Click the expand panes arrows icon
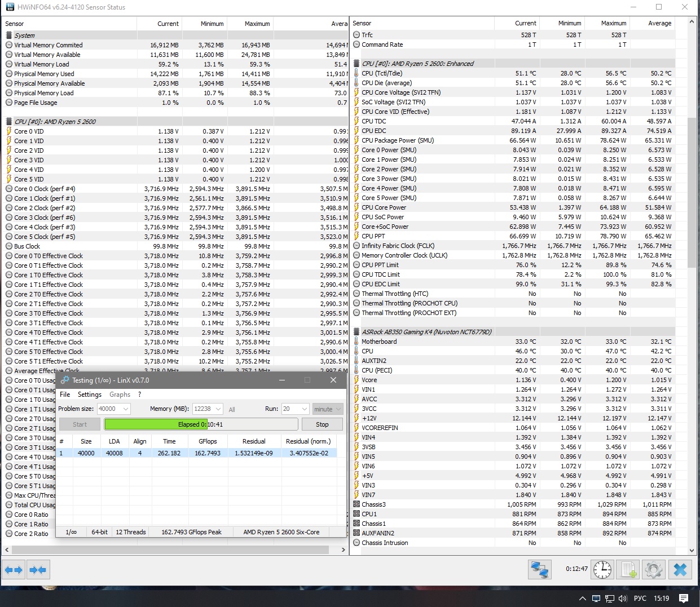This screenshot has height=607, width=700. (14, 570)
